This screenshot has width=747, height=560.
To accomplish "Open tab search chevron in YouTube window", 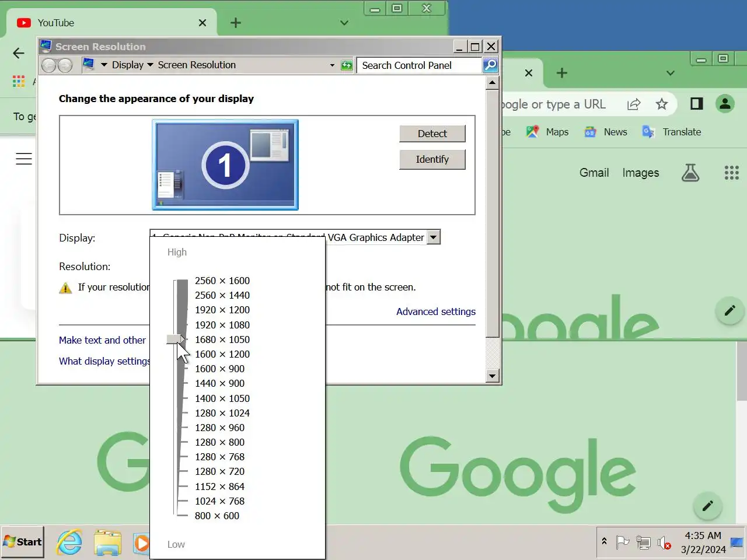I will click(x=344, y=23).
